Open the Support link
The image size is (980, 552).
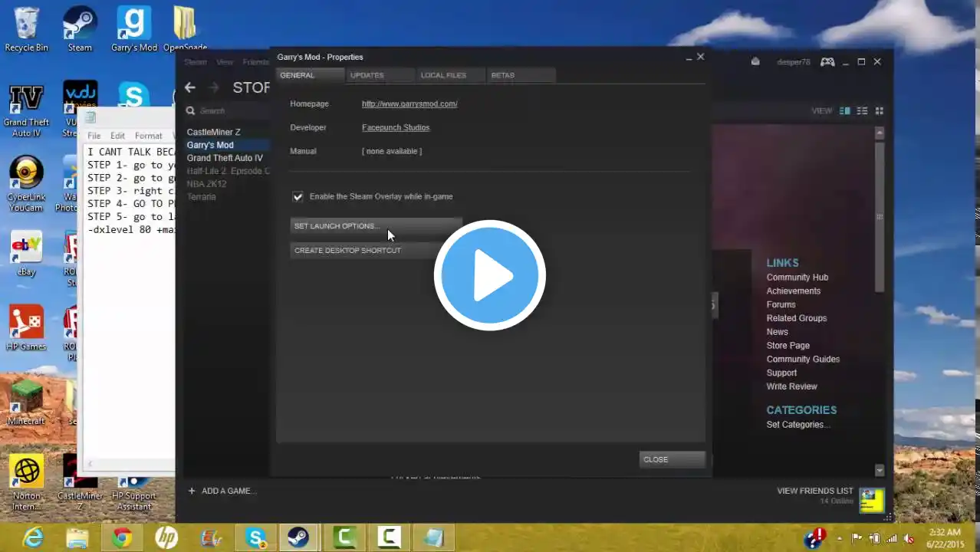click(781, 373)
